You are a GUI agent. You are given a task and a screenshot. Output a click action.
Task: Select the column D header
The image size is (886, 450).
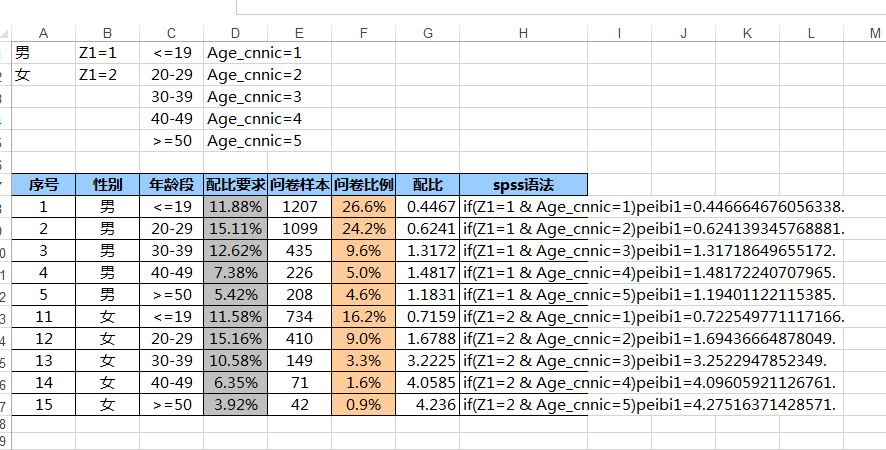point(235,33)
